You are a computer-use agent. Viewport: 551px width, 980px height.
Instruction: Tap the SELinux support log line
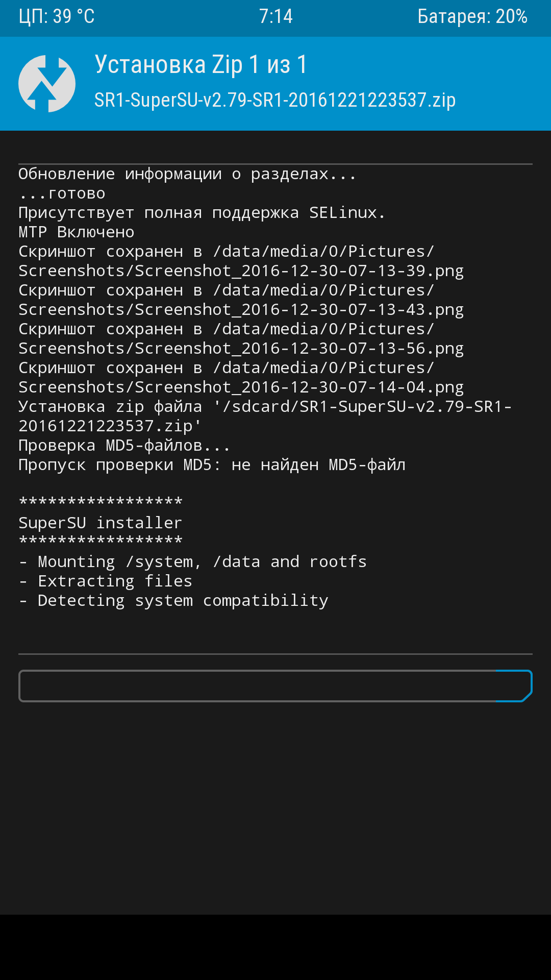tap(202, 213)
